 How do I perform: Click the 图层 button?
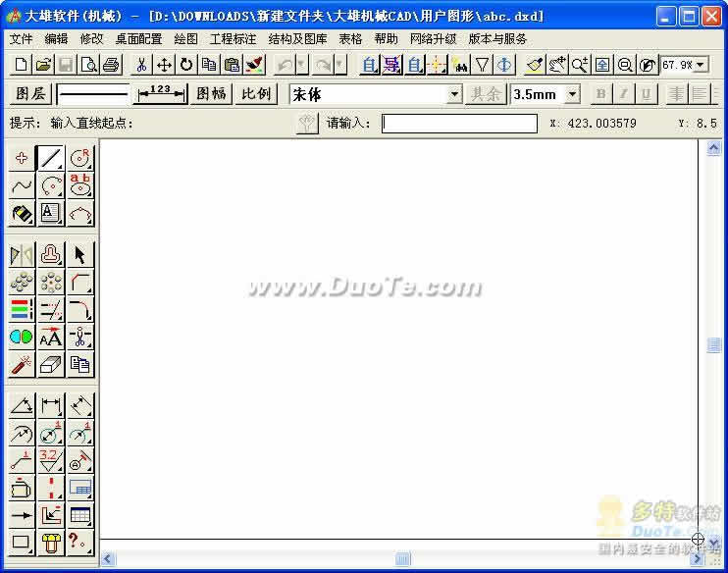coord(30,94)
